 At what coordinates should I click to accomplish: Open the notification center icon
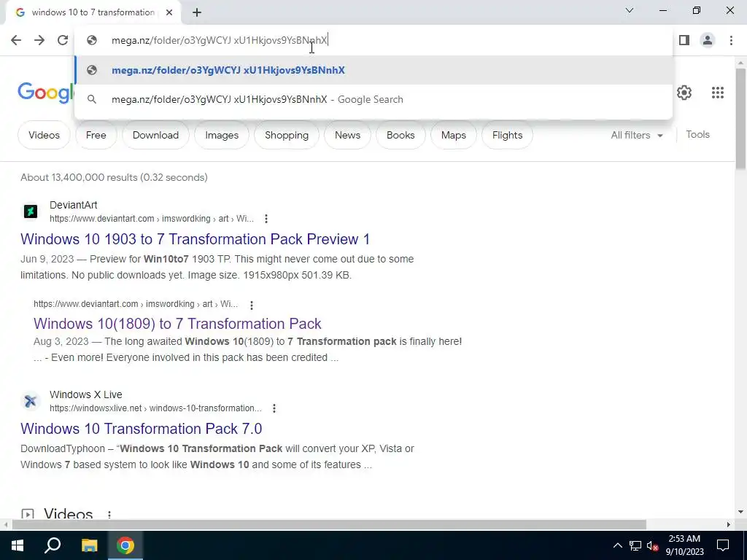(723, 545)
